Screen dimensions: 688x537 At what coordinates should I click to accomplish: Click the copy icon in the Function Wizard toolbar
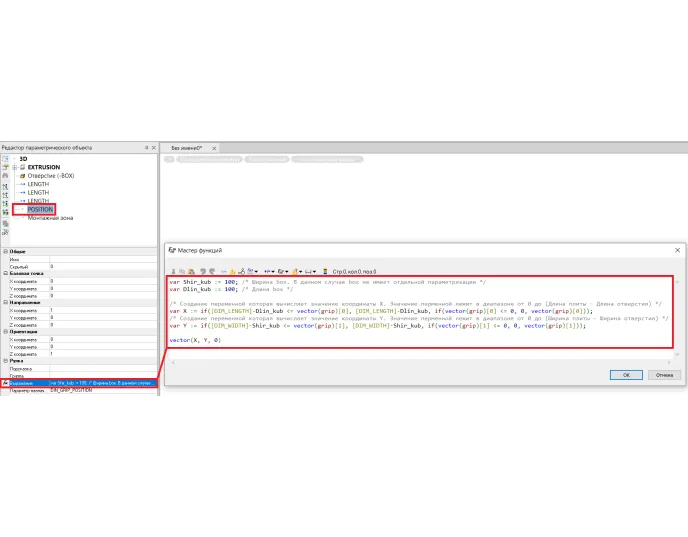(x=182, y=272)
